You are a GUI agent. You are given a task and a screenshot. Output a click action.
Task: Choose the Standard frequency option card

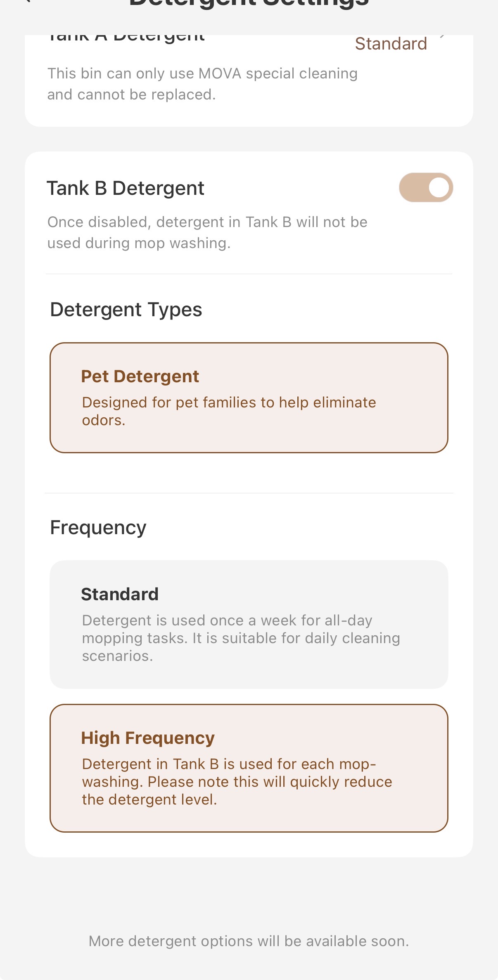(x=249, y=624)
